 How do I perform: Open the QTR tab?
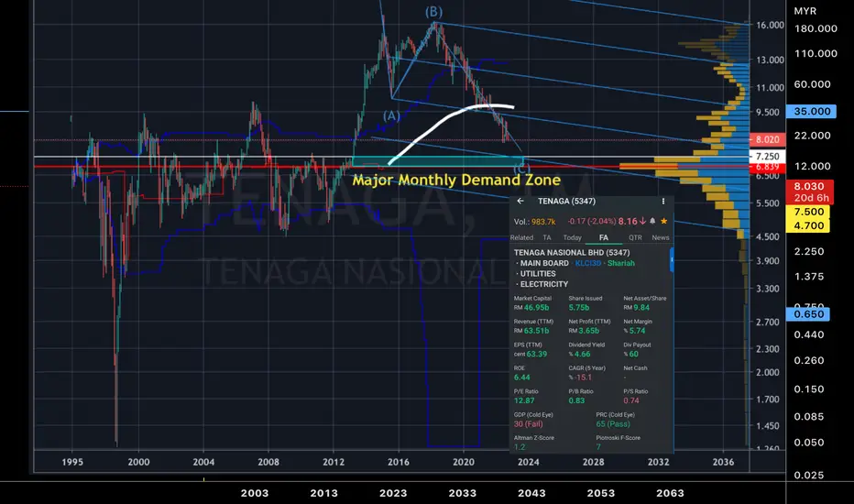pyautogui.click(x=635, y=237)
